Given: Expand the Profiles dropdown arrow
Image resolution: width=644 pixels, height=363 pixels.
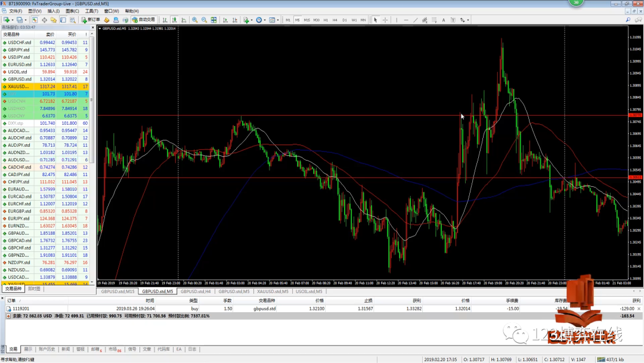Looking at the screenshot, I should pyautogui.click(x=26, y=20).
